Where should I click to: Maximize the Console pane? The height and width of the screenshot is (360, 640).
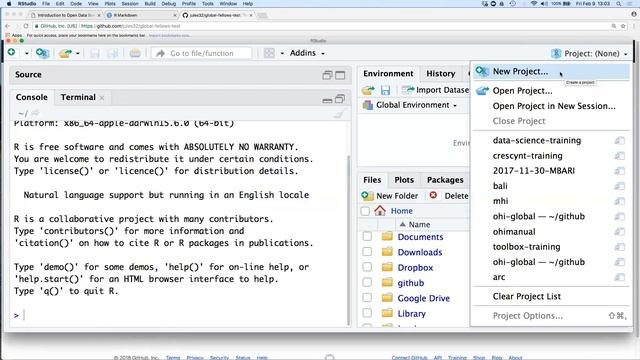point(340,99)
